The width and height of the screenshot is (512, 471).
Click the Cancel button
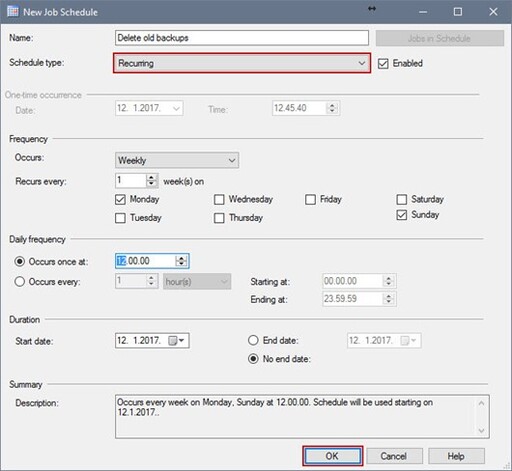394,456
